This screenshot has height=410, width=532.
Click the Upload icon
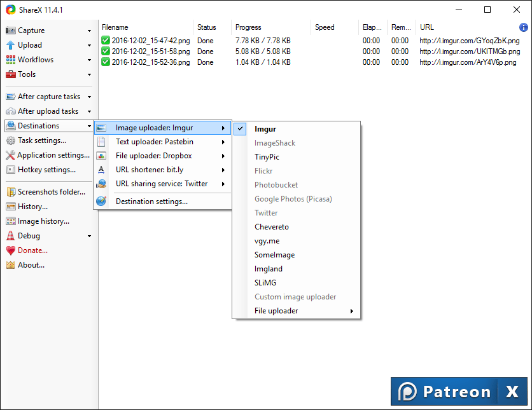[x=11, y=44]
